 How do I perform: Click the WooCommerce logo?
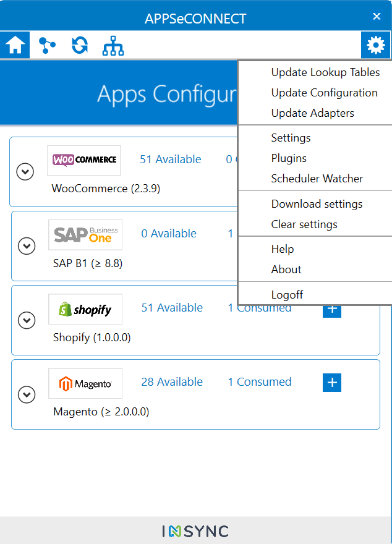[x=84, y=160]
